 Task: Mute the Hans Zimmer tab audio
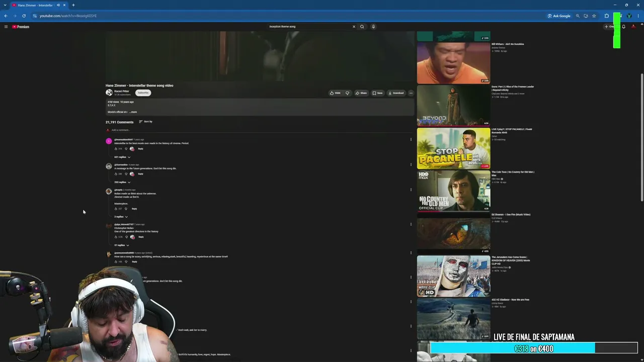(58, 5)
